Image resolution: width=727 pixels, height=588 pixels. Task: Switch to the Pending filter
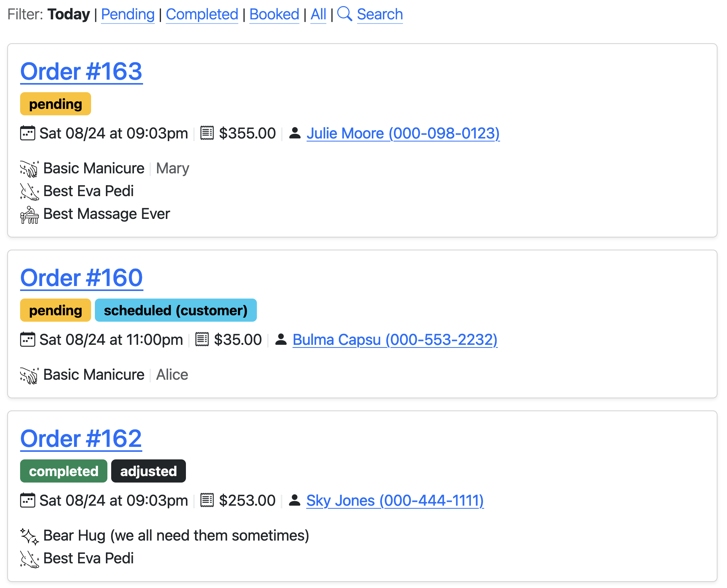coord(128,14)
